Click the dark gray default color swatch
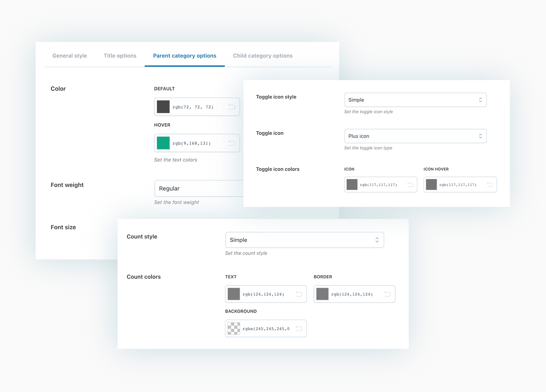Image resolution: width=546 pixels, height=392 pixels. pos(163,107)
